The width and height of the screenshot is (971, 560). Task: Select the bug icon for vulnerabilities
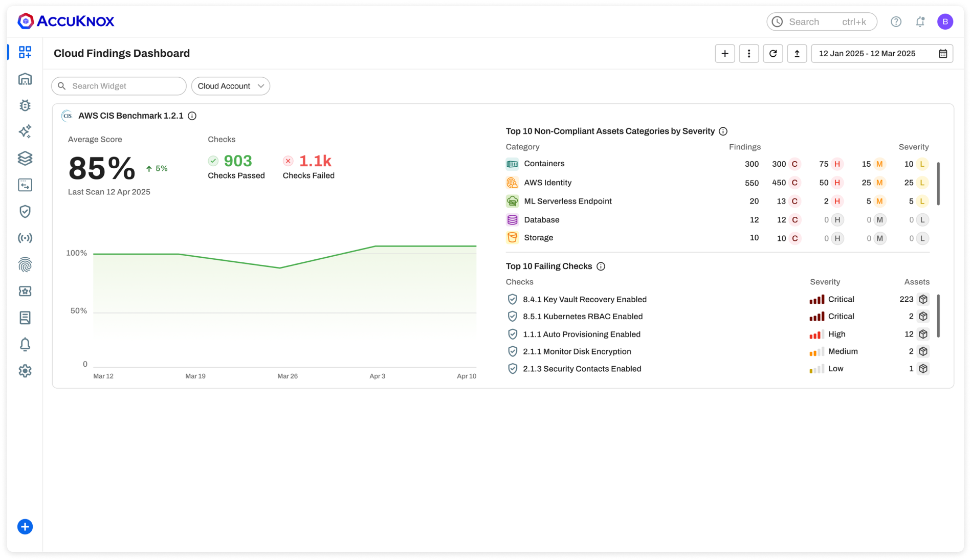click(x=25, y=105)
